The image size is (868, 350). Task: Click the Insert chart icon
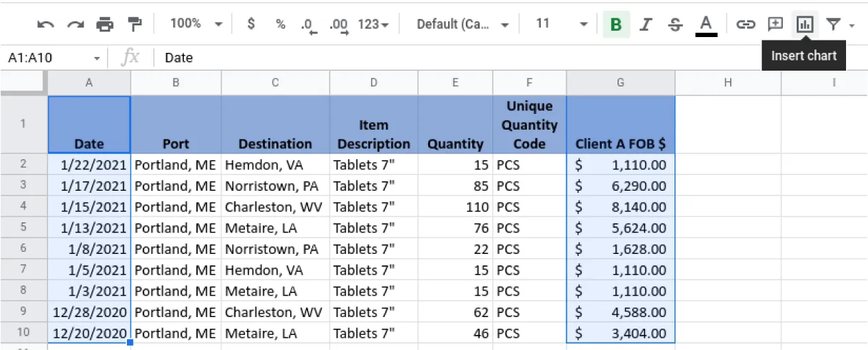(804, 25)
